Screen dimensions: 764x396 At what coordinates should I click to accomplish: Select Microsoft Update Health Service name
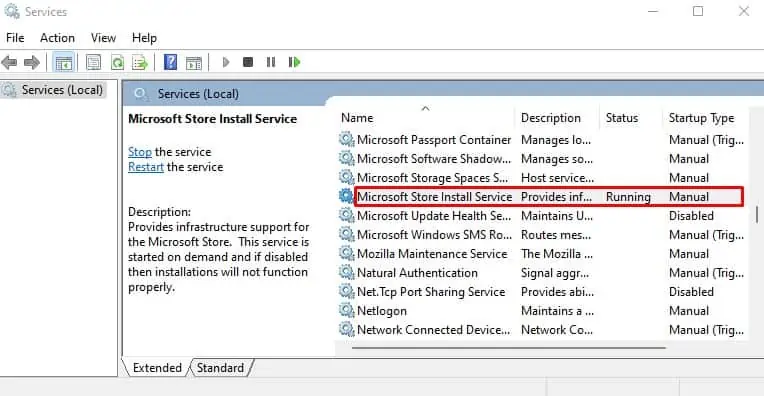point(434,216)
